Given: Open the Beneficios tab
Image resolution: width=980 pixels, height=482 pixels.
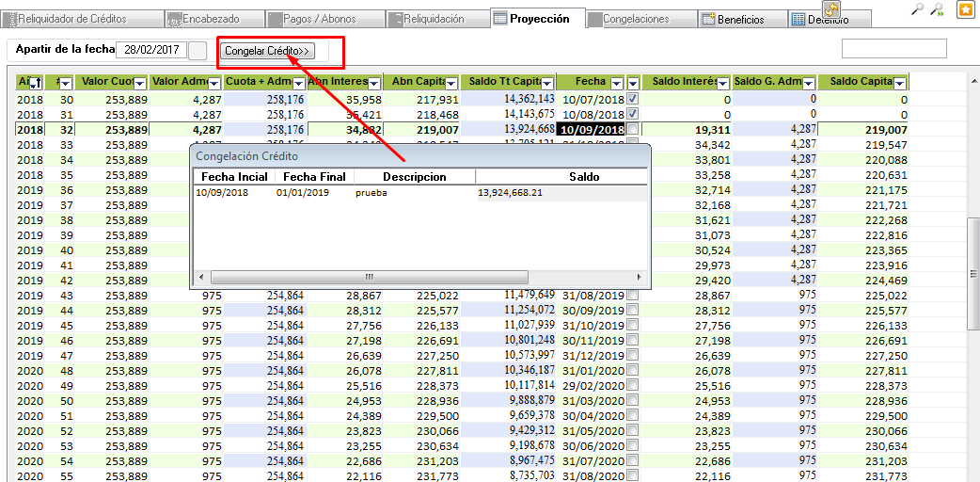Looking at the screenshot, I should point(742,19).
